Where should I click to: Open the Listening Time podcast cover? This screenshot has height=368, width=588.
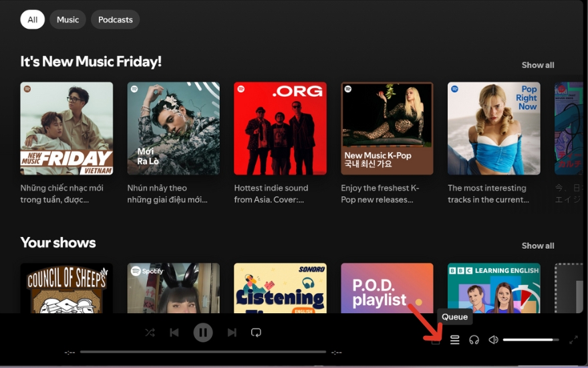(280, 288)
